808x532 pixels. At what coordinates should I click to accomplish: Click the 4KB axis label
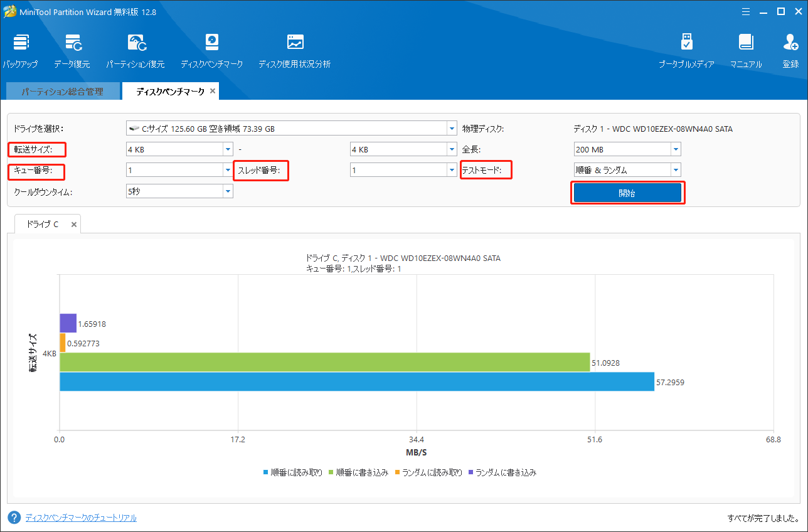click(50, 353)
